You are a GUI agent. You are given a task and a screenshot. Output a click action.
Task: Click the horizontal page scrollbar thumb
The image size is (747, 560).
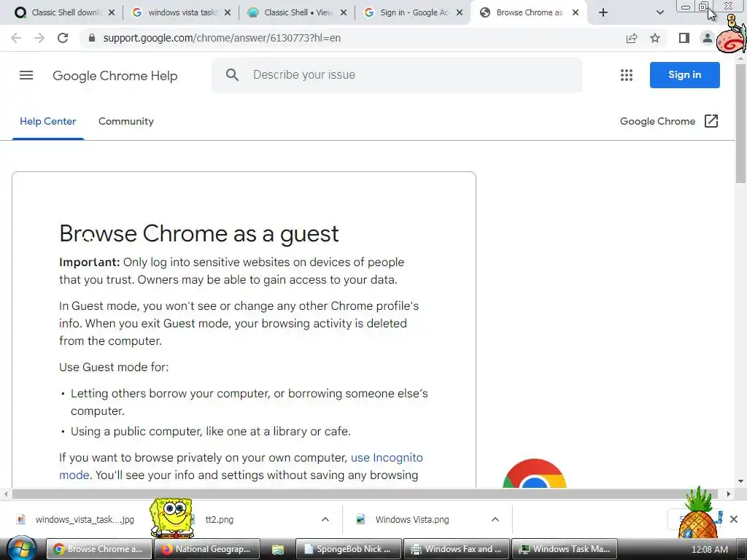pyautogui.click(x=366, y=494)
